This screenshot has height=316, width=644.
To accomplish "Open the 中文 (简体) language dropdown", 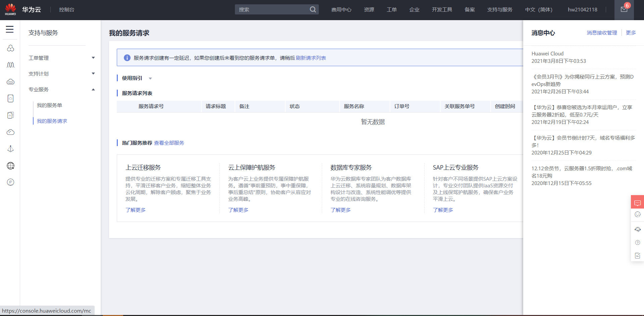I will tap(539, 9).
